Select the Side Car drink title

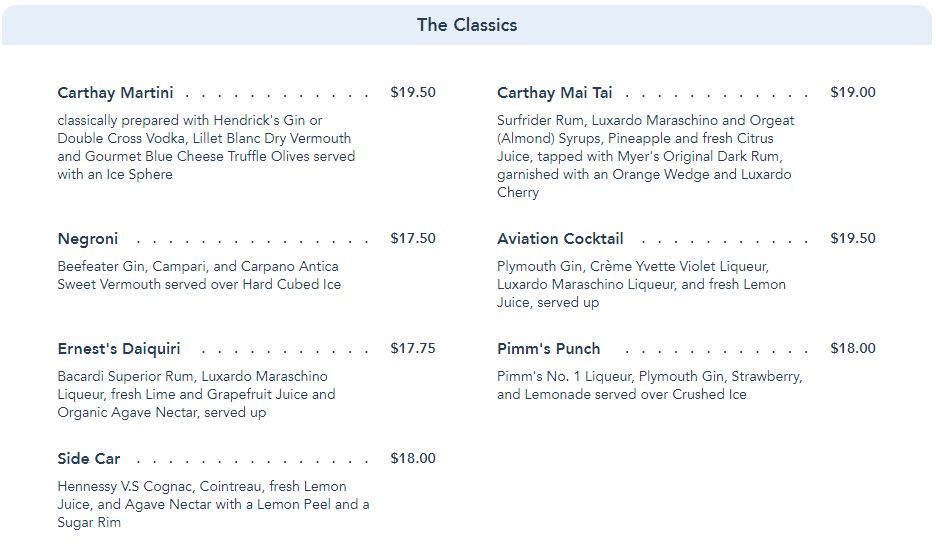(x=89, y=459)
